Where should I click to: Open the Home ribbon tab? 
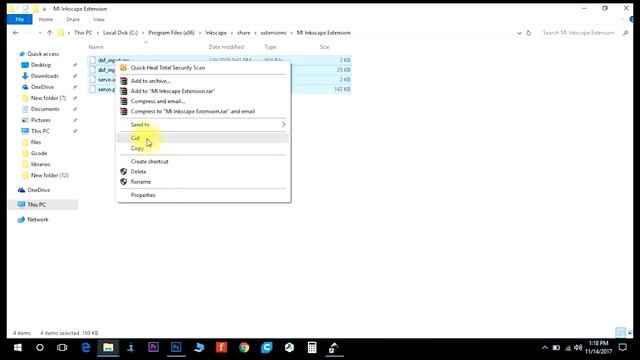tap(46, 19)
